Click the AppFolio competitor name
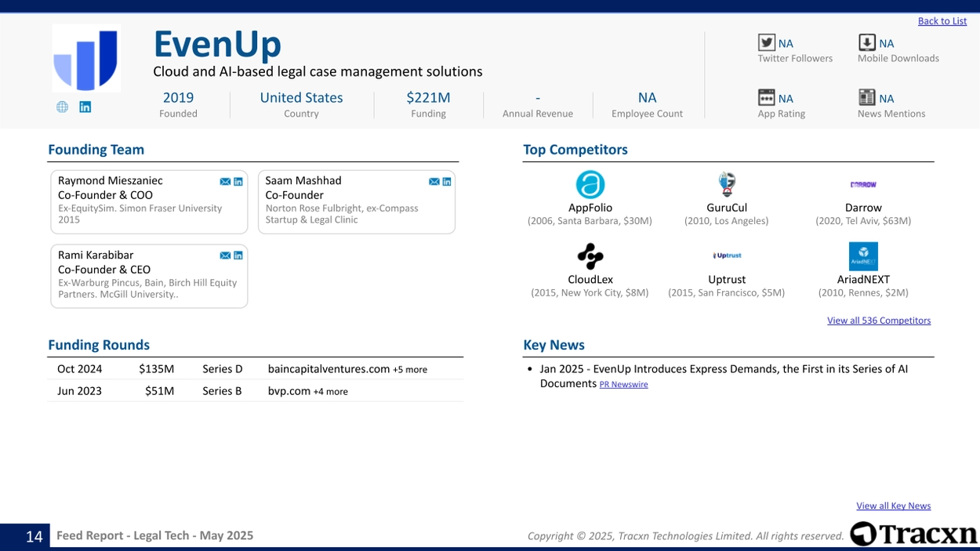Screen dimensions: 980x551 pyautogui.click(x=590, y=208)
